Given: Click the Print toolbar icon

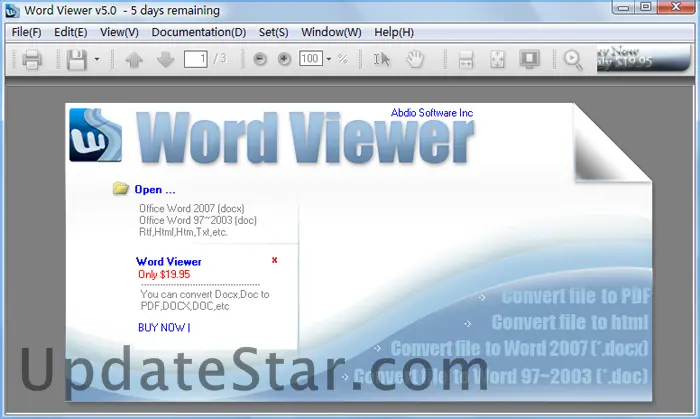Looking at the screenshot, I should click(32, 59).
